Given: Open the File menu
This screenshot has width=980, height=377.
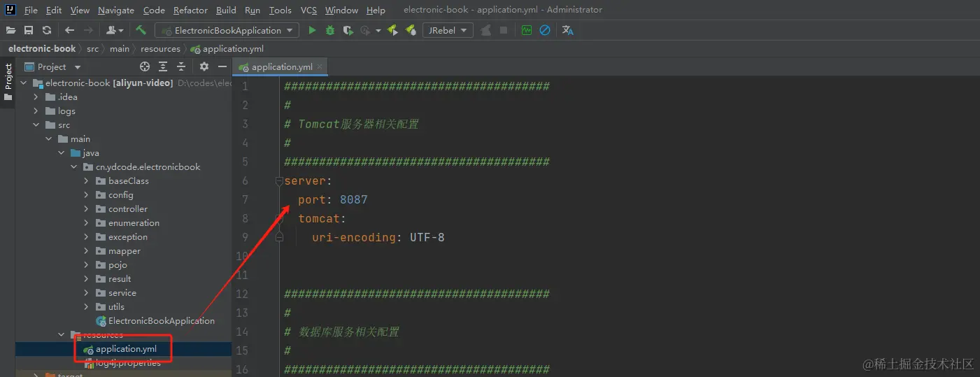Looking at the screenshot, I should tap(31, 10).
